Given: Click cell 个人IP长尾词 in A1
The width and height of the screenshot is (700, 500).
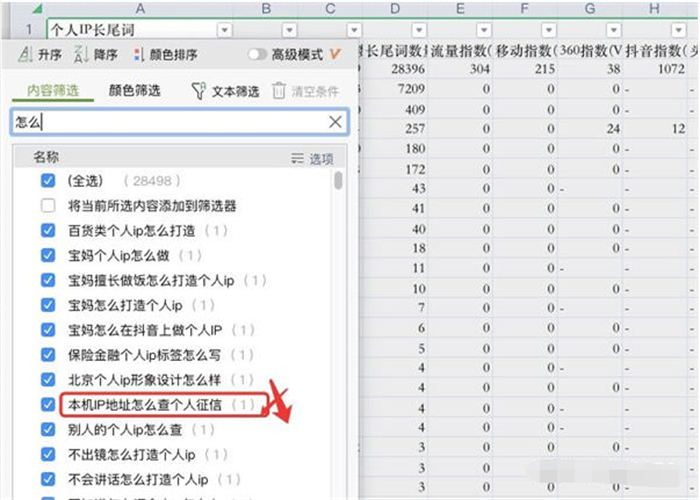Looking at the screenshot, I should tap(140, 30).
